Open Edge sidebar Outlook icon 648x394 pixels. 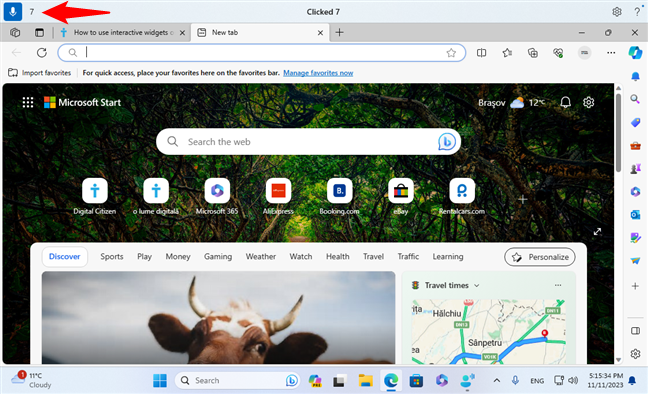click(635, 215)
